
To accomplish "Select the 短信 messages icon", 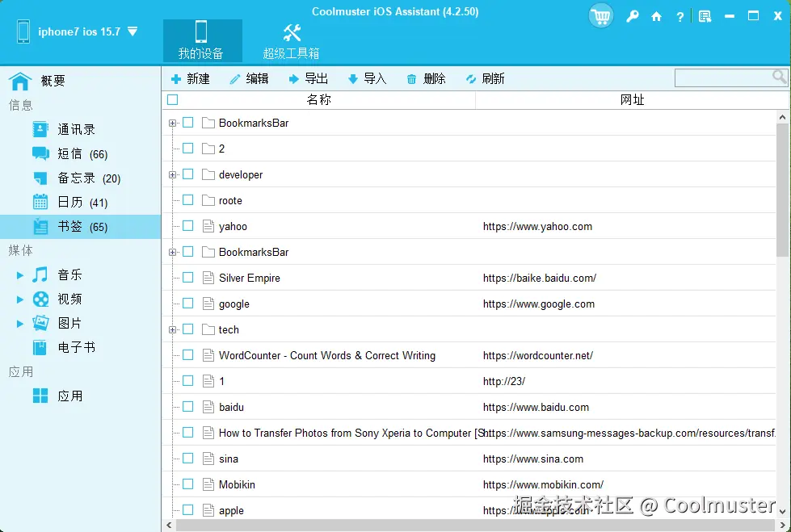I will coord(40,153).
